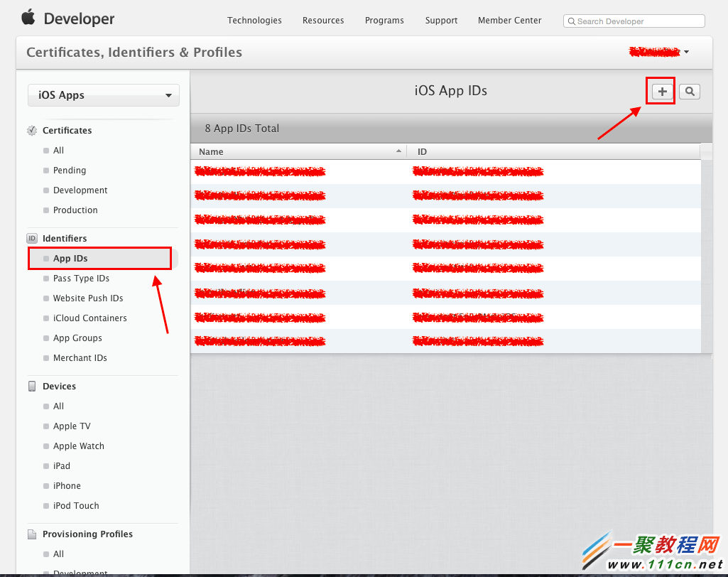Show All provisioning profiles
728x577 pixels.
click(58, 554)
